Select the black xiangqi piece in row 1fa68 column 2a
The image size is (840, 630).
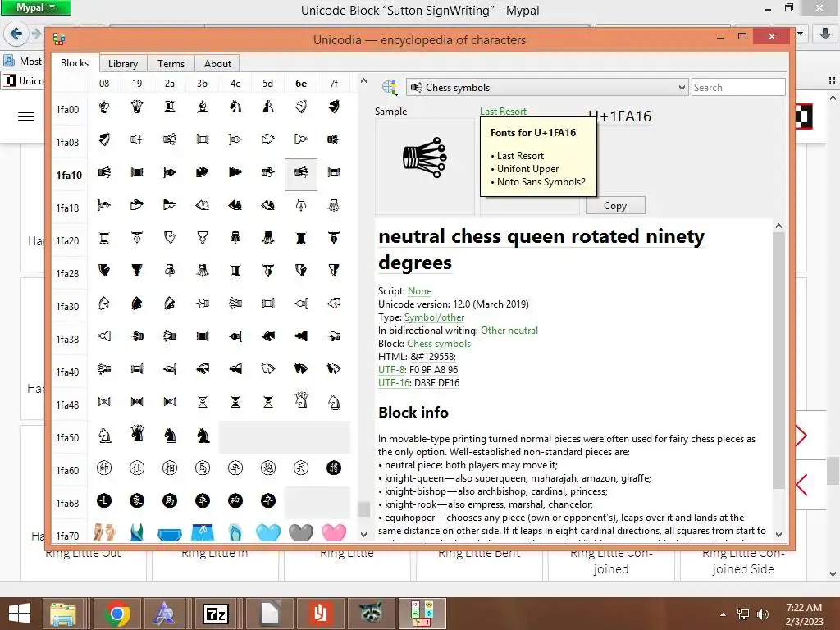[x=170, y=501]
